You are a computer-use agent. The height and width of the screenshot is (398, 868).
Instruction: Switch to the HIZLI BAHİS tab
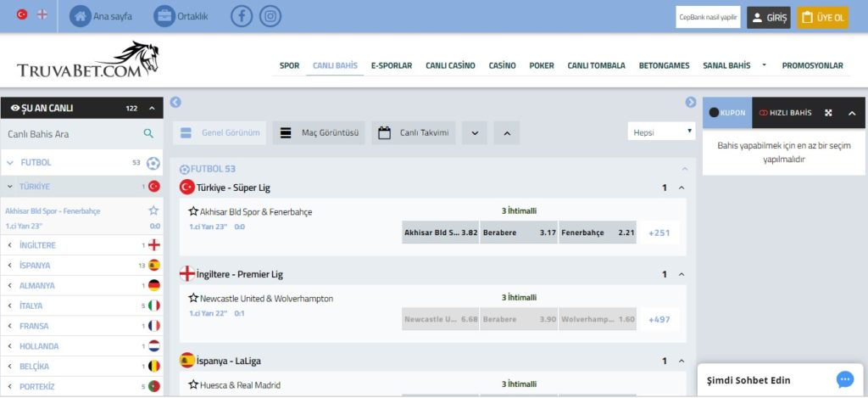[785, 113]
